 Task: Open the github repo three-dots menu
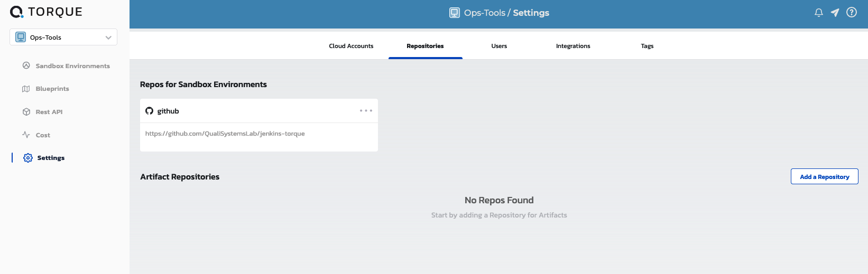pos(366,111)
